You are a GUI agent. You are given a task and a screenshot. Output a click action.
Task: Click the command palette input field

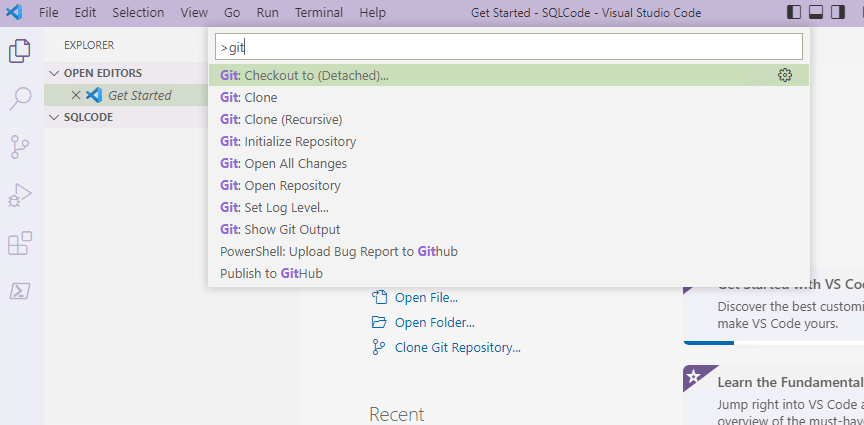(510, 47)
